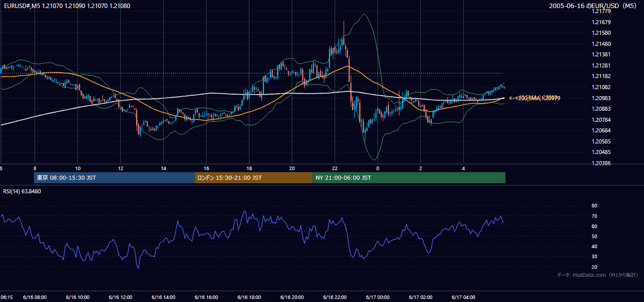Select hour tick 14 under the price chart
This screenshot has width=644, height=302.
[163, 168]
